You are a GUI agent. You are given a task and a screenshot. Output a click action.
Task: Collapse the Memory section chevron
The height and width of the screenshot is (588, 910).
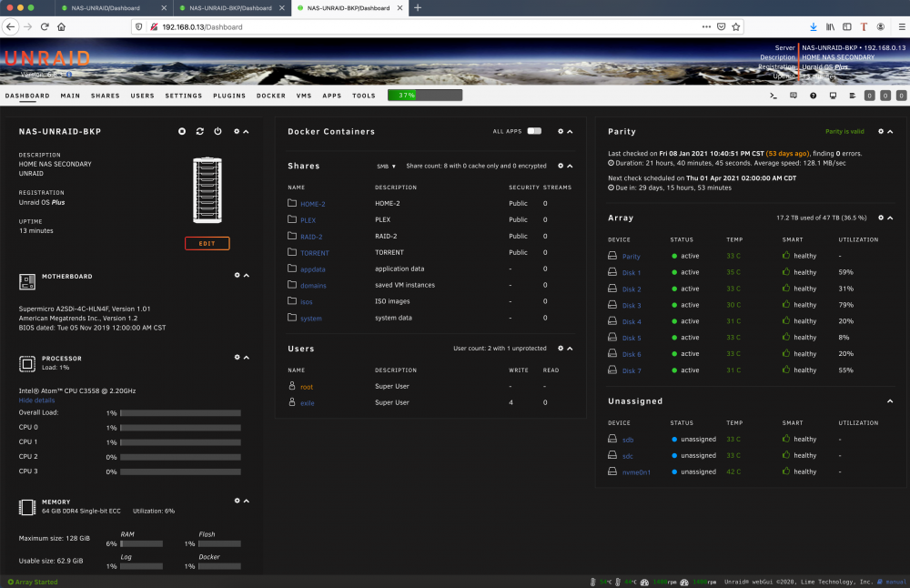(x=246, y=501)
